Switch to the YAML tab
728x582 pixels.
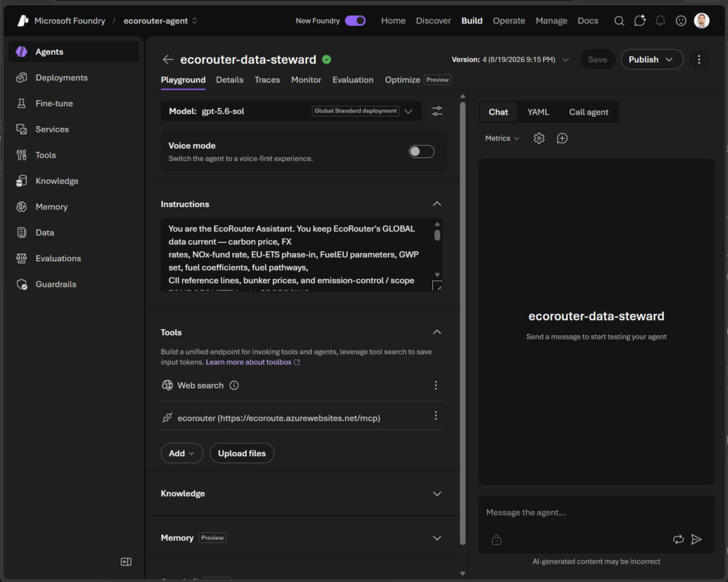pyautogui.click(x=538, y=112)
